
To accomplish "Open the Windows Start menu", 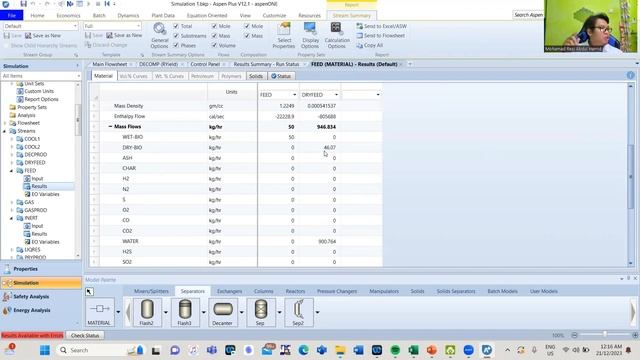I will [x=45, y=350].
